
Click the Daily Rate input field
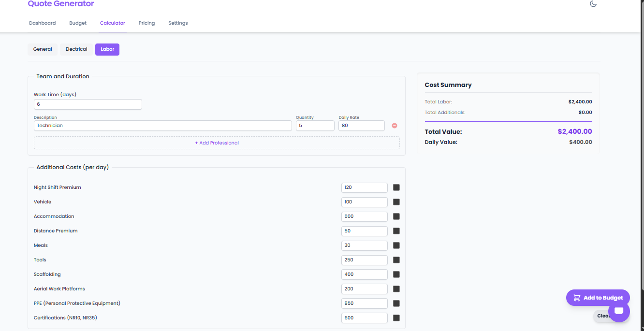(362, 126)
